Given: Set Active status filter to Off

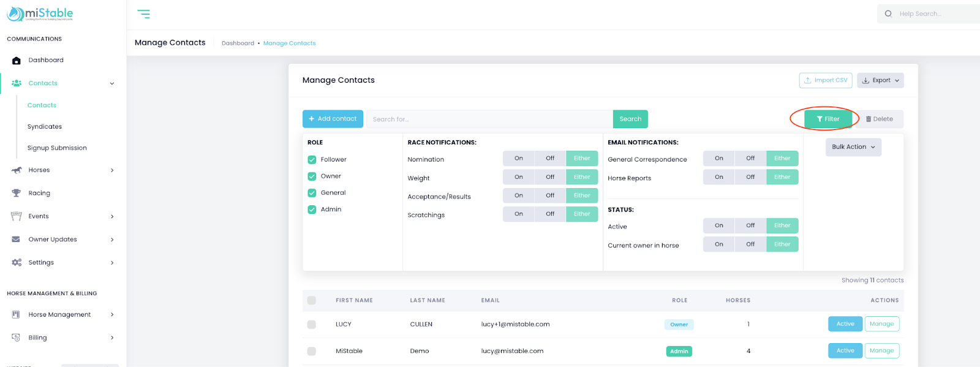Looking at the screenshot, I should (750, 225).
